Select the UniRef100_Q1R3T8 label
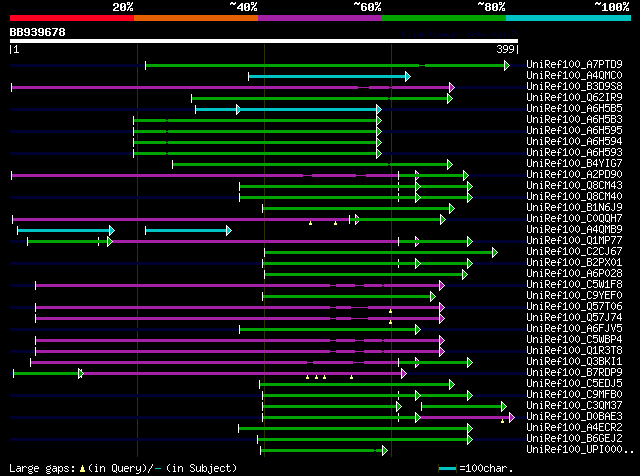 click(x=574, y=351)
